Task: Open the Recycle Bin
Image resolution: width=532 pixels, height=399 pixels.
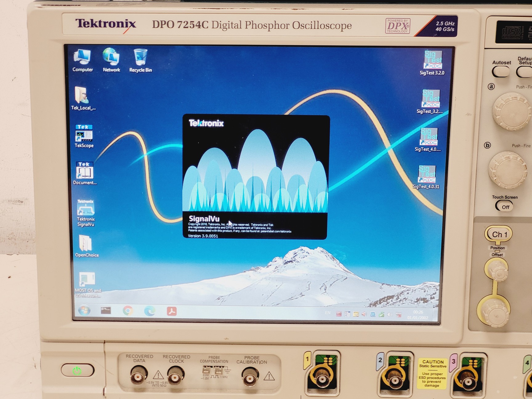Action: click(x=140, y=61)
